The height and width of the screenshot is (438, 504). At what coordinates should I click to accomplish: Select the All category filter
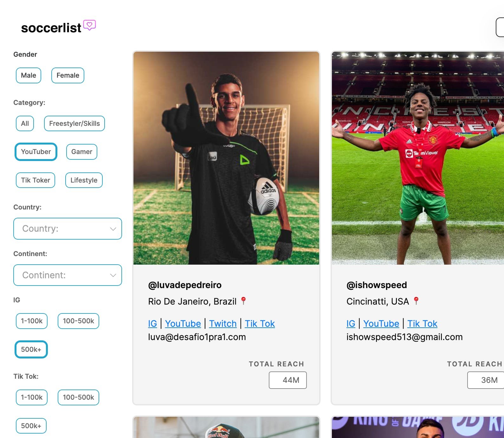[25, 124]
